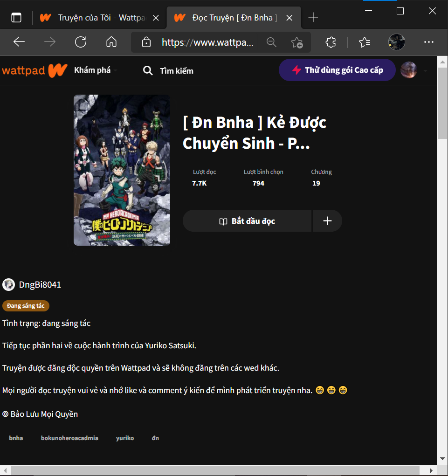This screenshot has height=476, width=448.
Task: Click the zoom out magnifier in address bar
Action: pyautogui.click(x=271, y=42)
